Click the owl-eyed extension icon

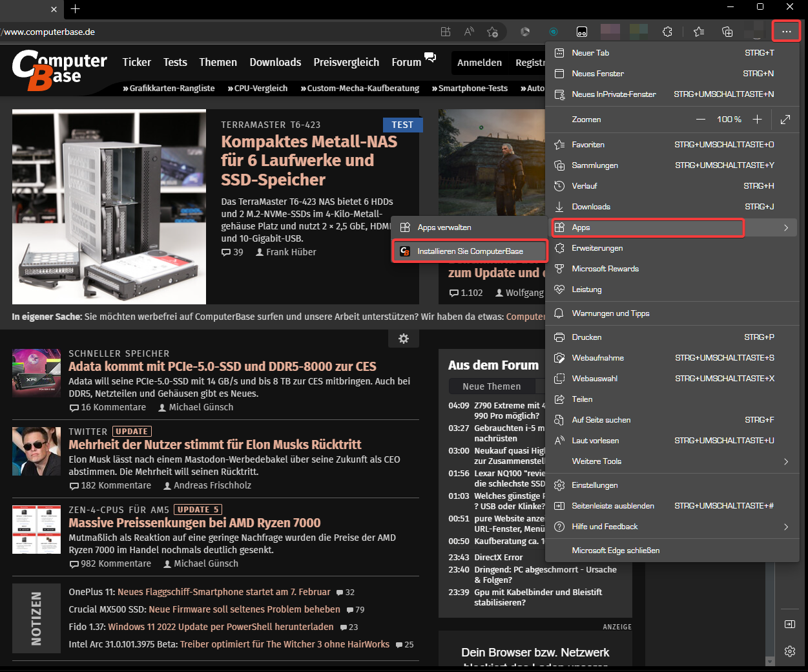pos(582,32)
